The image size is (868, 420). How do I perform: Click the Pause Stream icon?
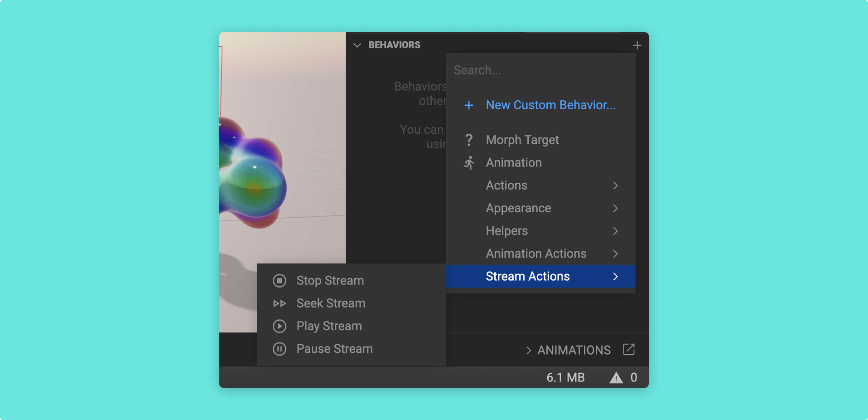[x=280, y=349]
